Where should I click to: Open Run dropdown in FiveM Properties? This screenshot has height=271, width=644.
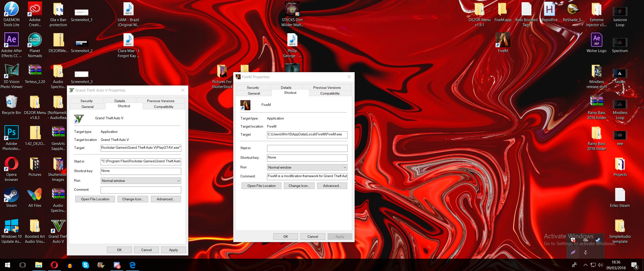point(307,167)
